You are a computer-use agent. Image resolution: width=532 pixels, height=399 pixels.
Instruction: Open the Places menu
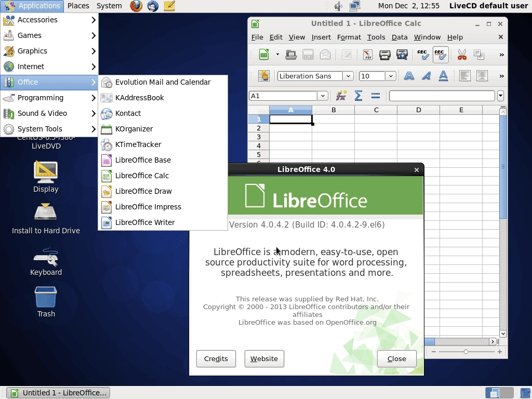coord(78,6)
